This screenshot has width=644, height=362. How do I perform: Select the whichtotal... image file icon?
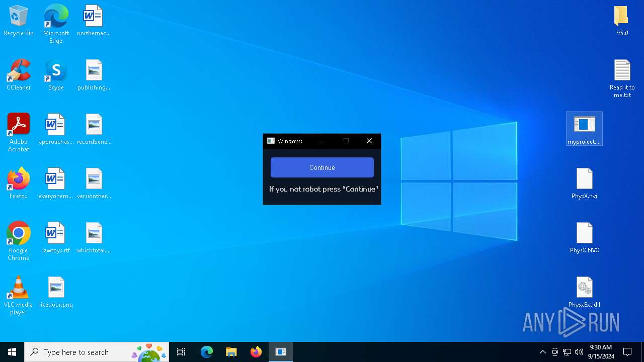(94, 238)
